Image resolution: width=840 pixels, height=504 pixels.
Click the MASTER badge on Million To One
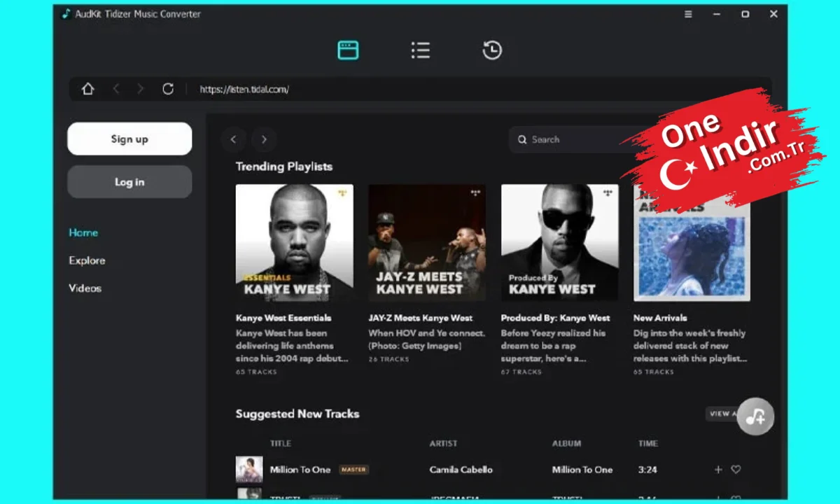click(x=353, y=470)
